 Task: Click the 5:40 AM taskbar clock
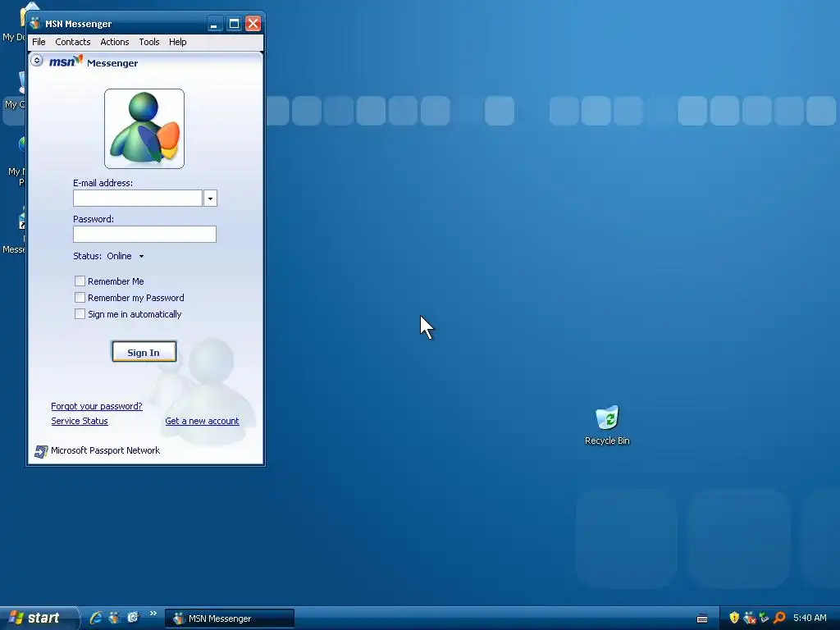point(810,618)
